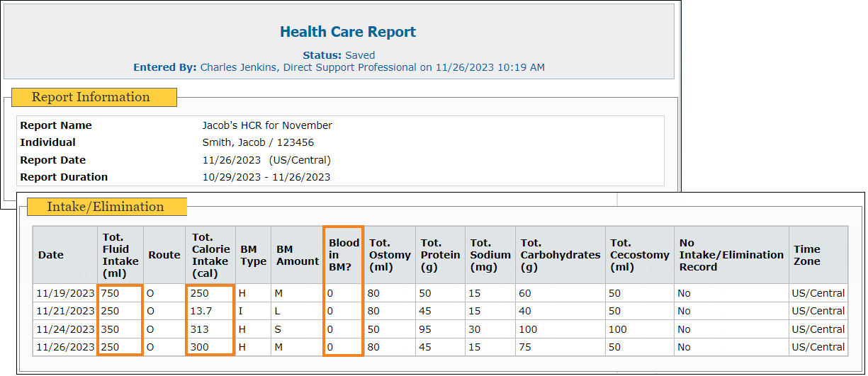868x376 pixels.
Task: Click fluid intake 350 in 11/24/2023 row
Action: pos(120,329)
